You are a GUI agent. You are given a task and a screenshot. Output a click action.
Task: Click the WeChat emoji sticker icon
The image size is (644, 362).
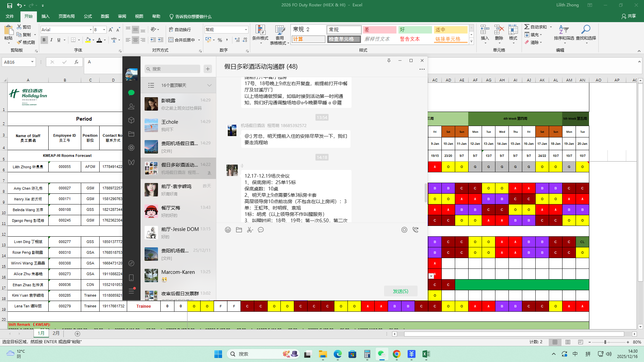tap(228, 230)
